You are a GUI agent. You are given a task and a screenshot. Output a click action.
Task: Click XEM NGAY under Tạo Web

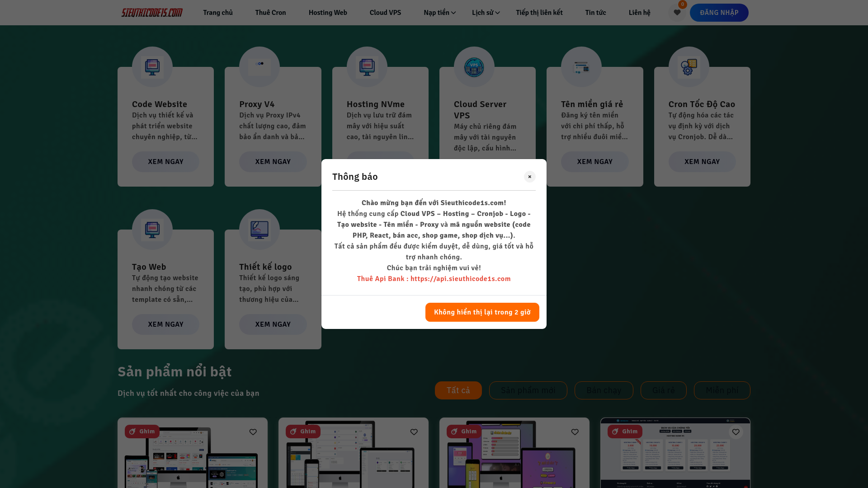coord(165,324)
